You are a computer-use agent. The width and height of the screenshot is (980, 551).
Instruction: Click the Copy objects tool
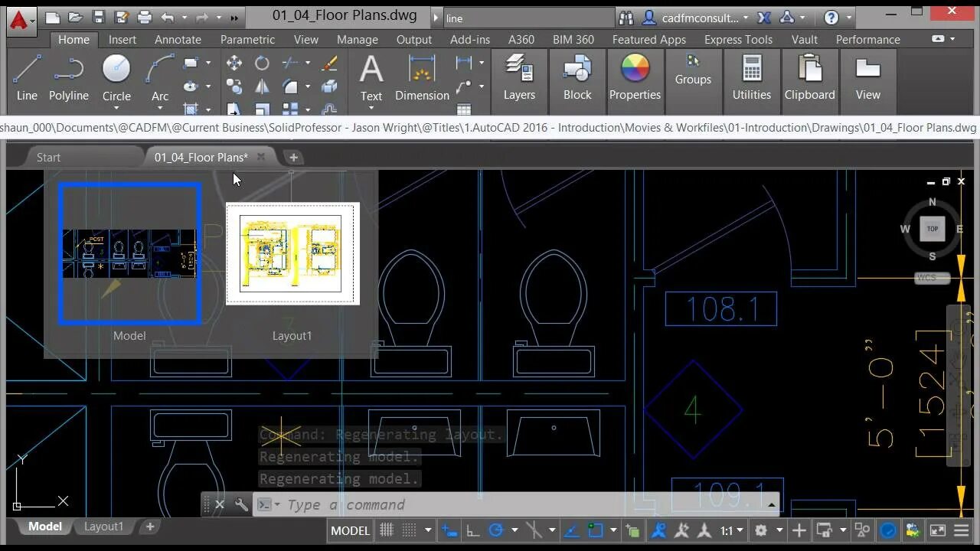click(234, 86)
